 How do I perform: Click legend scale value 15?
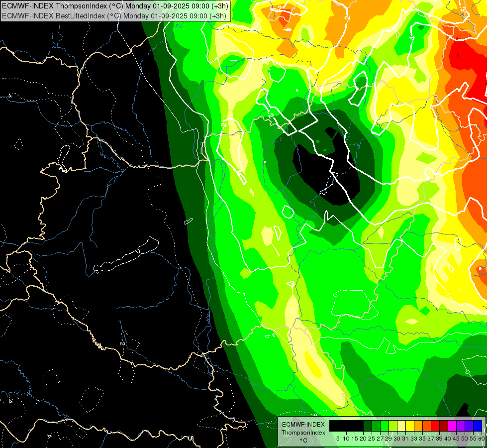click(x=355, y=439)
